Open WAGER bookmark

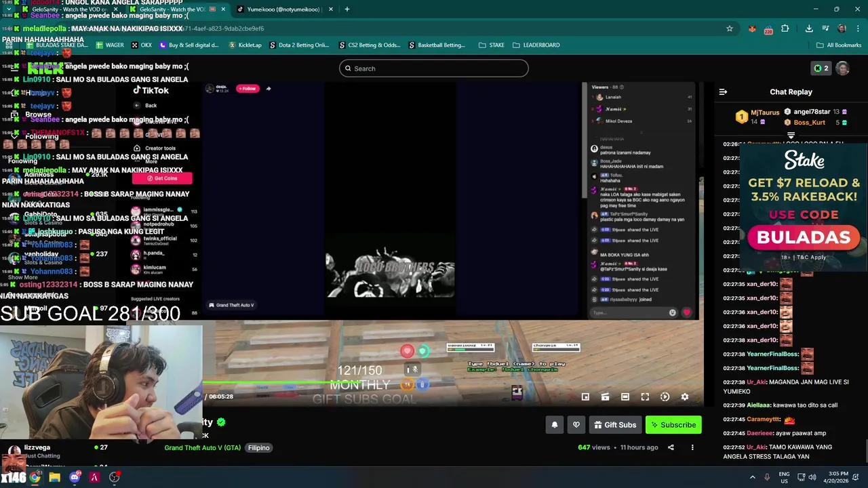click(x=109, y=45)
